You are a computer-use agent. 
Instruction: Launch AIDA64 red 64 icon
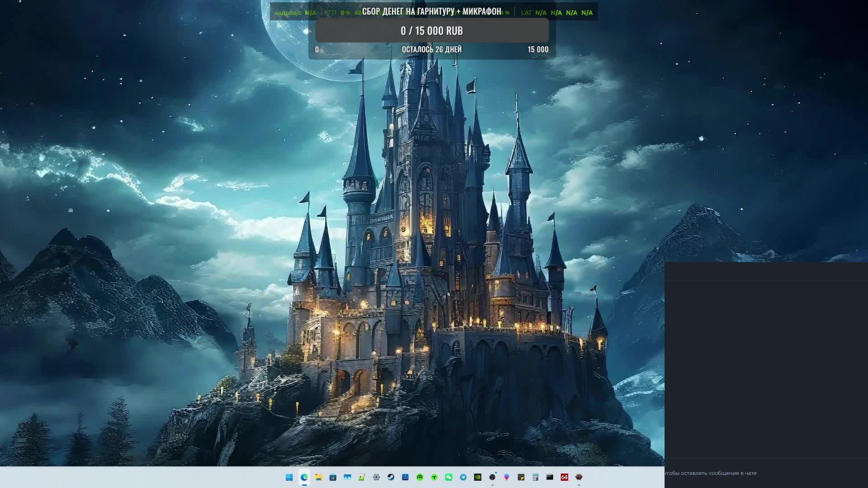coord(565,477)
